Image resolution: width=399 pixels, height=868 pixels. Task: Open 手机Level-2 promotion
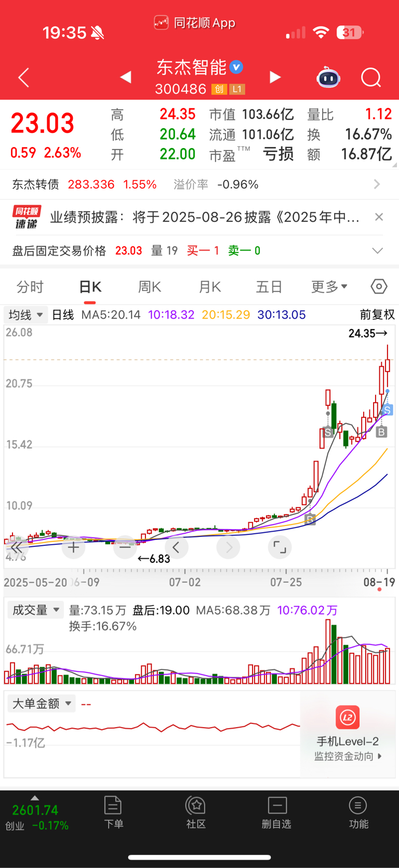(x=348, y=733)
